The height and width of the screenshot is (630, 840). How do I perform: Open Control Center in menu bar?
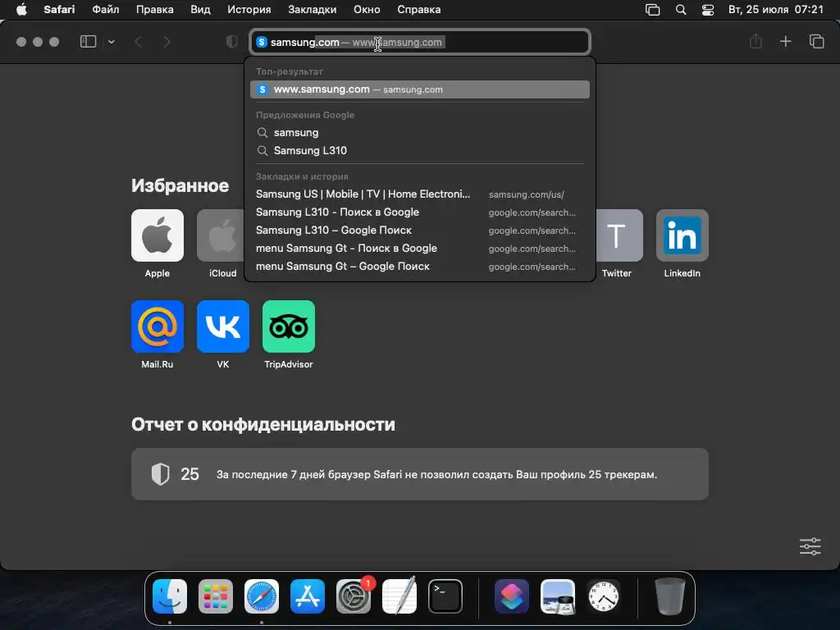tap(708, 10)
